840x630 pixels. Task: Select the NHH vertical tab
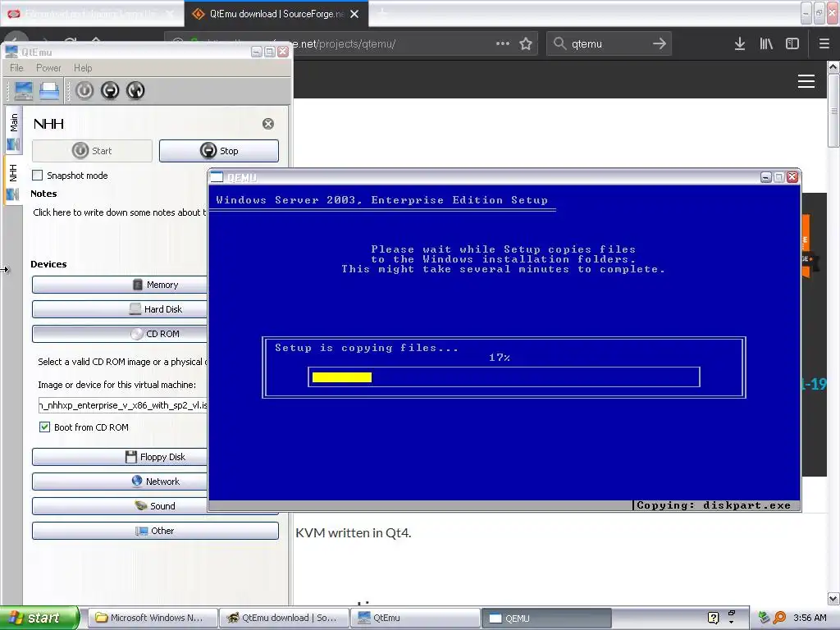pos(13,180)
